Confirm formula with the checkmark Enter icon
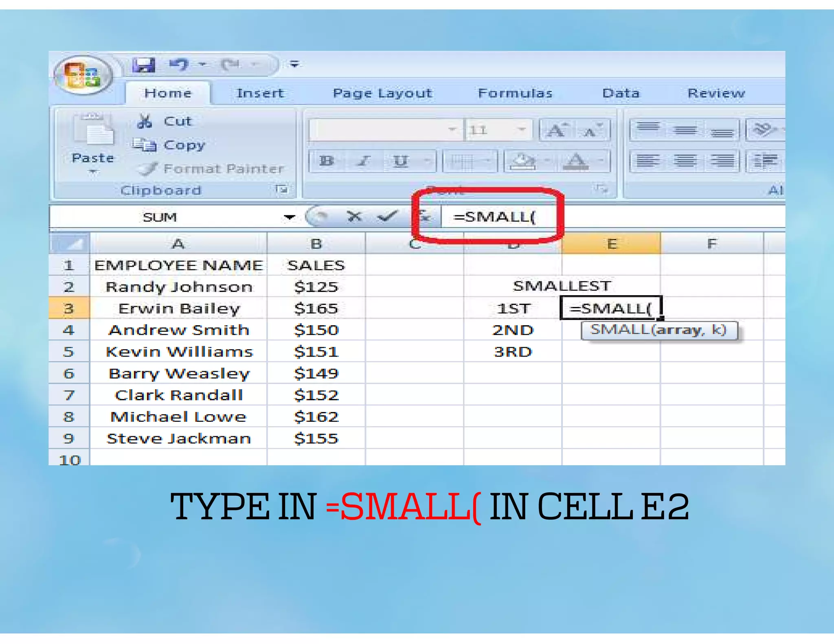The image size is (834, 644). pos(387,216)
